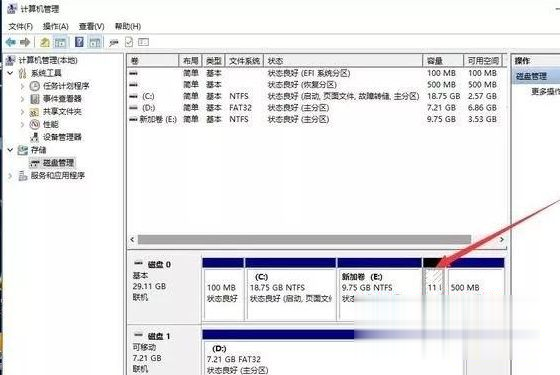Click the FAT32 file system cell

pyautogui.click(x=240, y=108)
